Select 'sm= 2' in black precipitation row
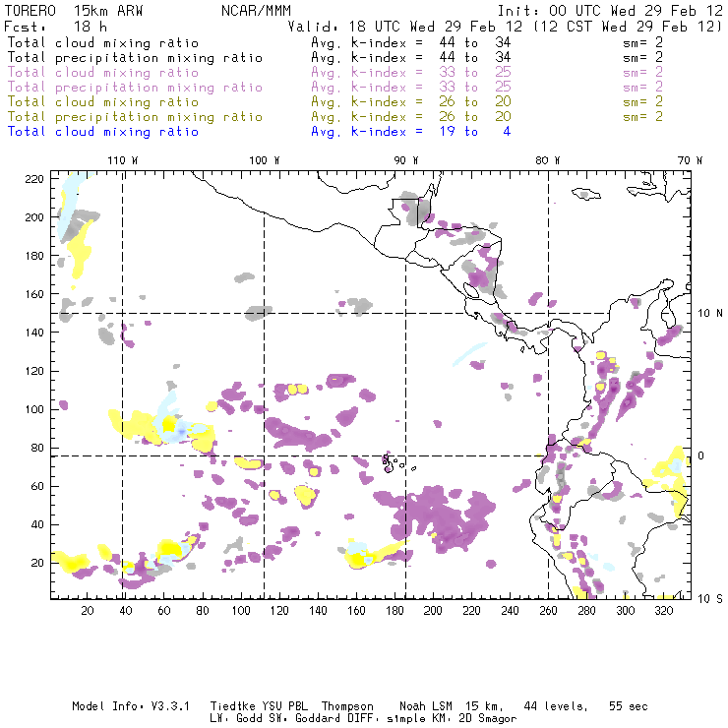728x728 pixels. tap(642, 58)
